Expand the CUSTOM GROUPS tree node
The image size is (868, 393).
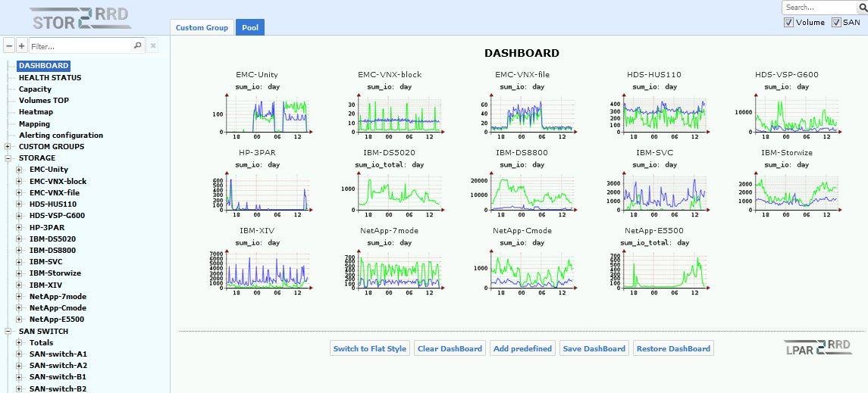tap(8, 147)
